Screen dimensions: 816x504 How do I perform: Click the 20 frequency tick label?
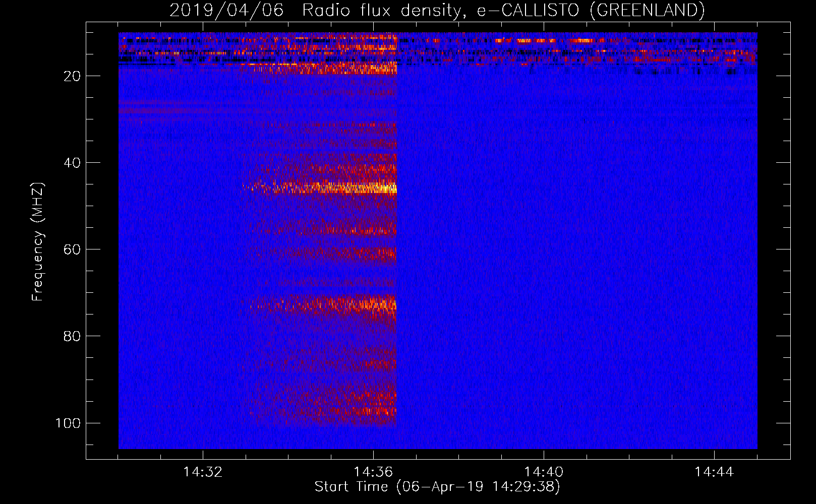click(72, 76)
